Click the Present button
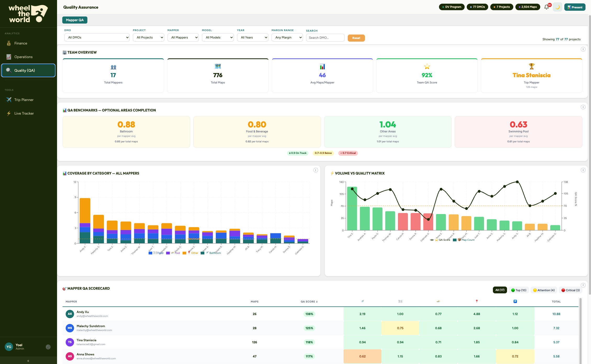 [575, 7]
